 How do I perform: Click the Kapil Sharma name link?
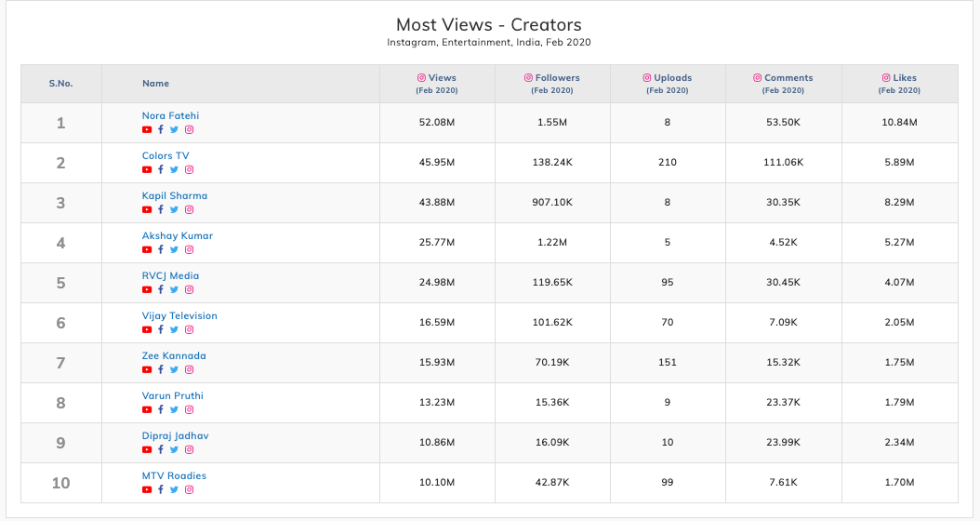pos(175,196)
